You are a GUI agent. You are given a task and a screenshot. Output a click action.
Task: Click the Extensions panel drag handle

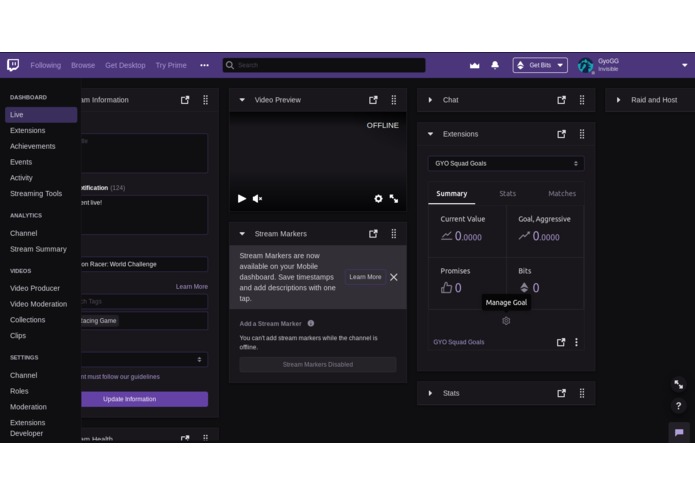(x=582, y=134)
